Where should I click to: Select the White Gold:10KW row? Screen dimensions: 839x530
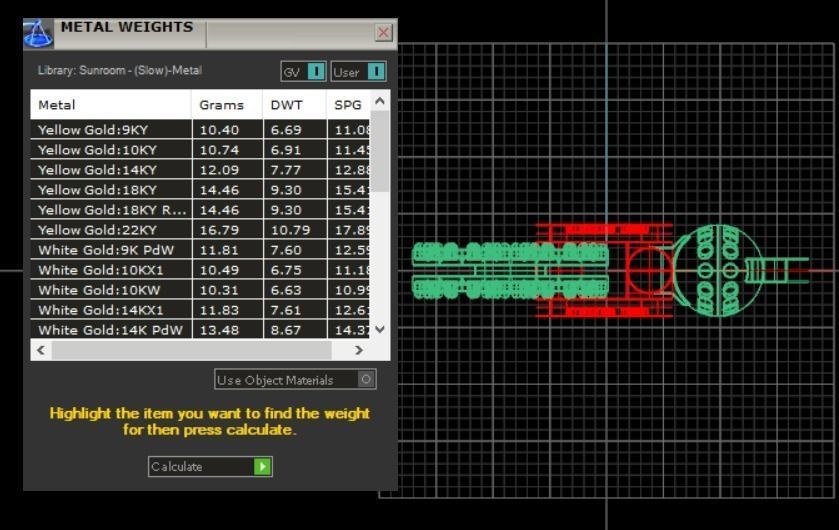(200, 290)
